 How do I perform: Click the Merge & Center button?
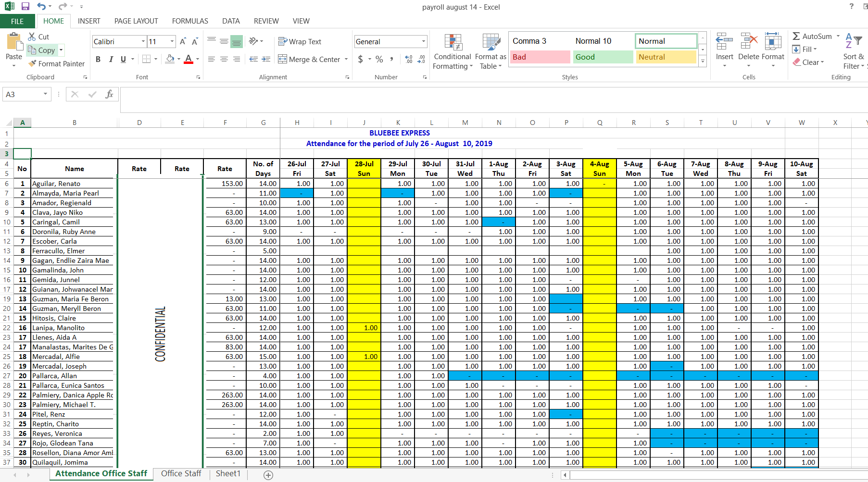tap(309, 59)
